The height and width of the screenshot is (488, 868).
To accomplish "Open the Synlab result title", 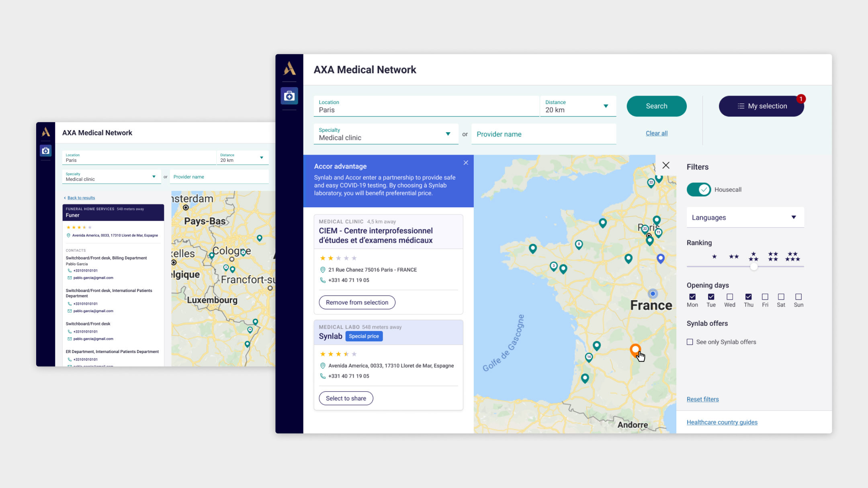I will coord(330,337).
